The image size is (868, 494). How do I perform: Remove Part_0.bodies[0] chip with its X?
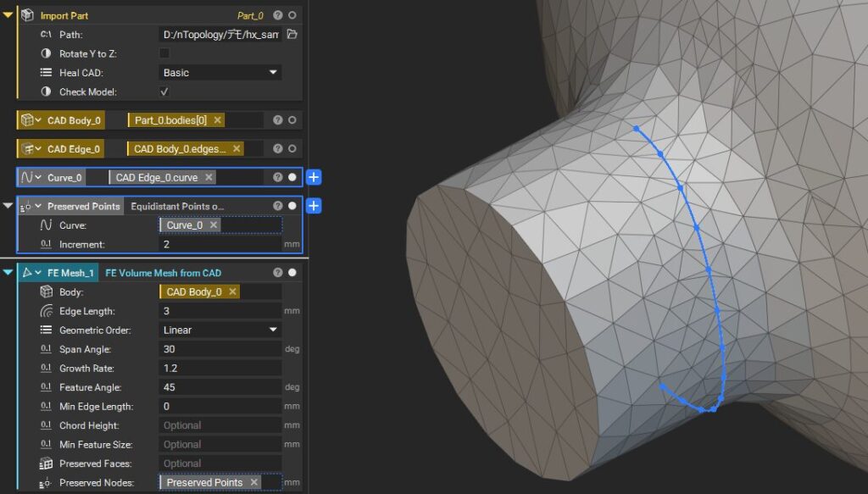coord(218,120)
